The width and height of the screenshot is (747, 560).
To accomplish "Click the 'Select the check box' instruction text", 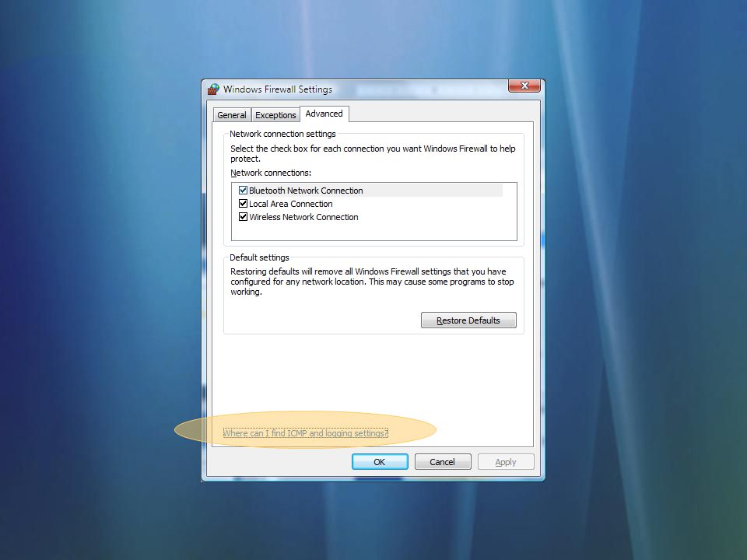I will pyautogui.click(x=373, y=153).
